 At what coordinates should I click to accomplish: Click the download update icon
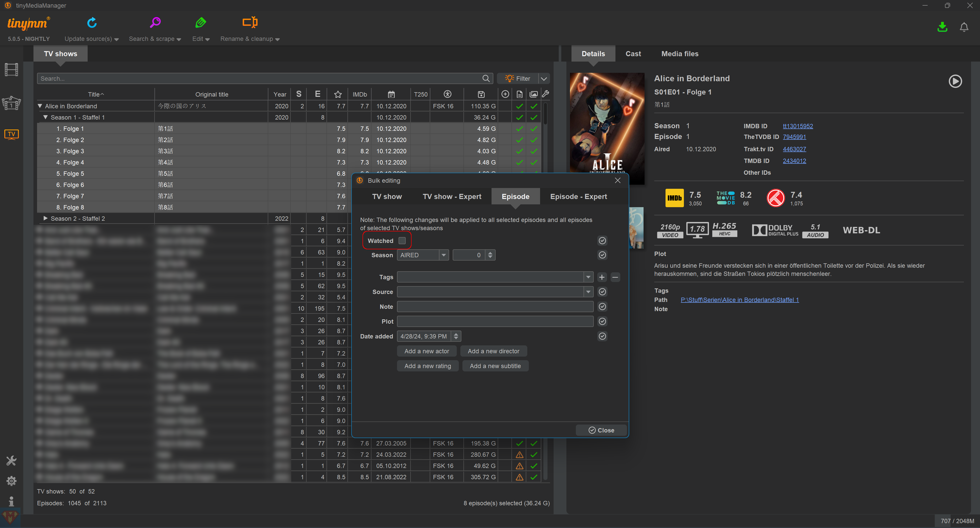tap(942, 27)
